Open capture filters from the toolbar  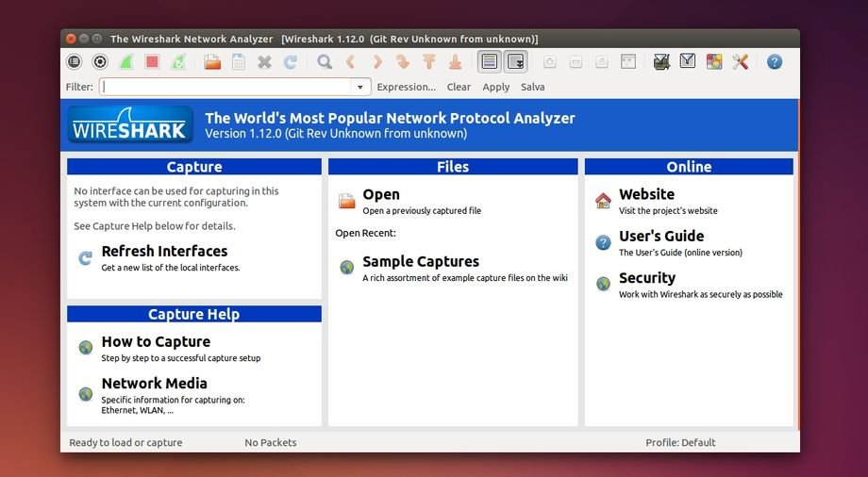661,62
